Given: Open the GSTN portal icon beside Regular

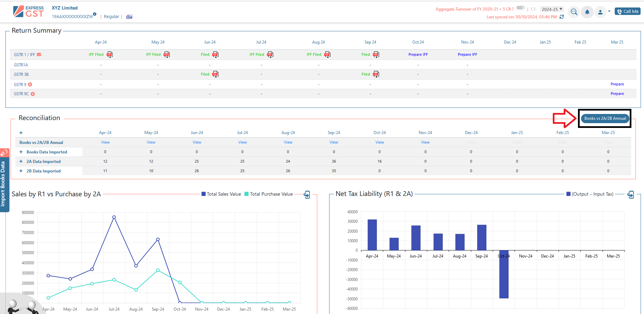Looking at the screenshot, I should click(129, 17).
